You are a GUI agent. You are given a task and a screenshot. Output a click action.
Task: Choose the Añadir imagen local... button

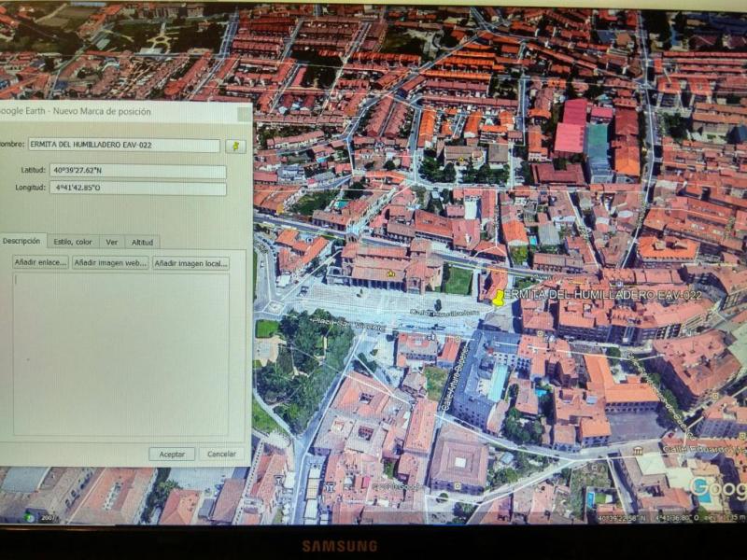coord(191,263)
